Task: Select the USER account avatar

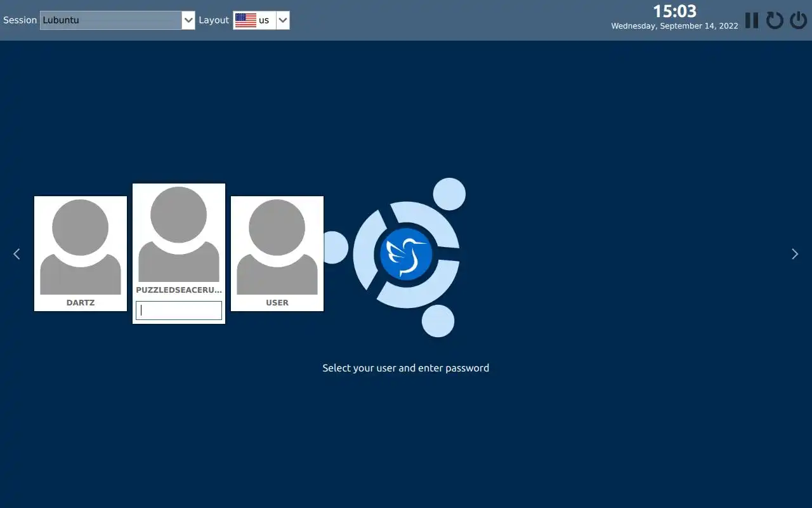Action: 277,247
